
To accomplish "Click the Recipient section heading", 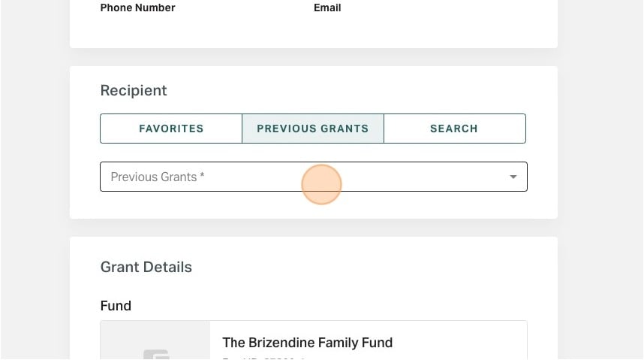I will (134, 90).
